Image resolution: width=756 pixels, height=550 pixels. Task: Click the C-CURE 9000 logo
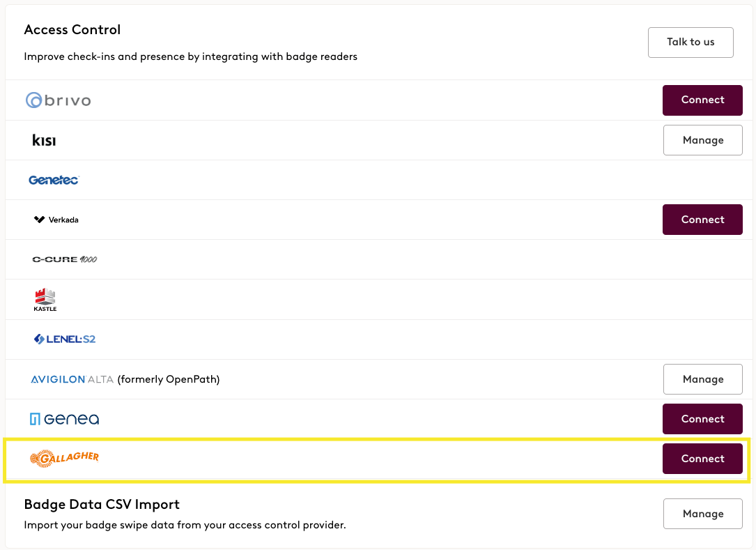click(x=65, y=259)
